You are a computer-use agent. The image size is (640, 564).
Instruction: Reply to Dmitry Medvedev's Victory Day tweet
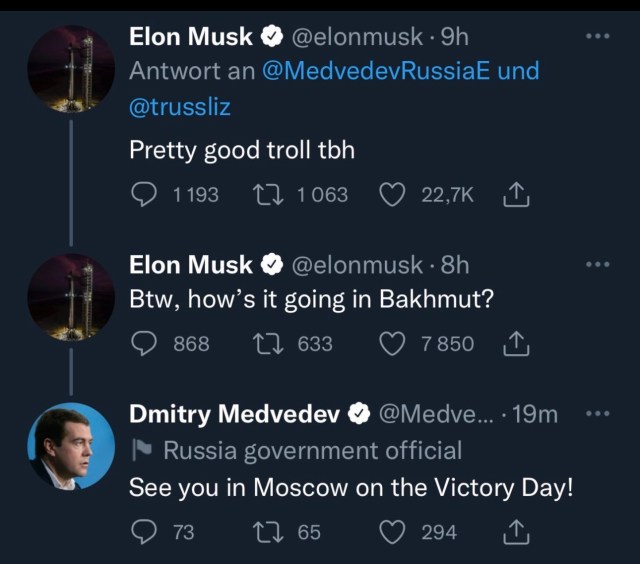(x=144, y=531)
